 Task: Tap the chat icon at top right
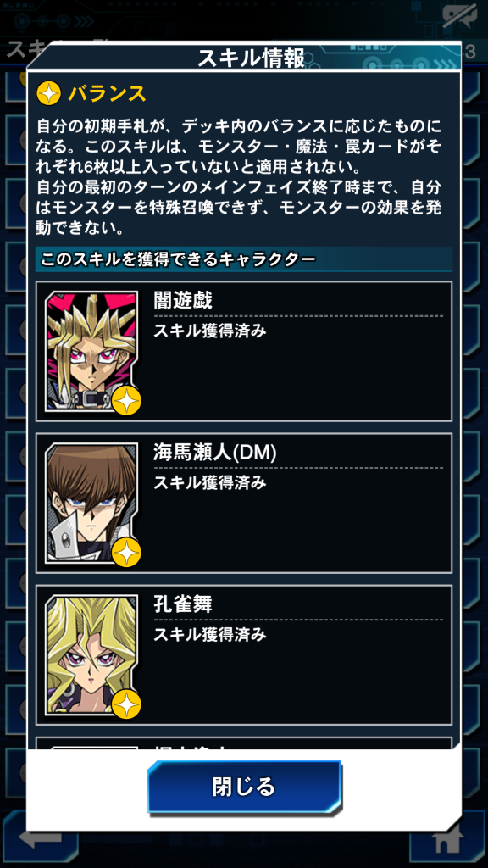pos(460,17)
